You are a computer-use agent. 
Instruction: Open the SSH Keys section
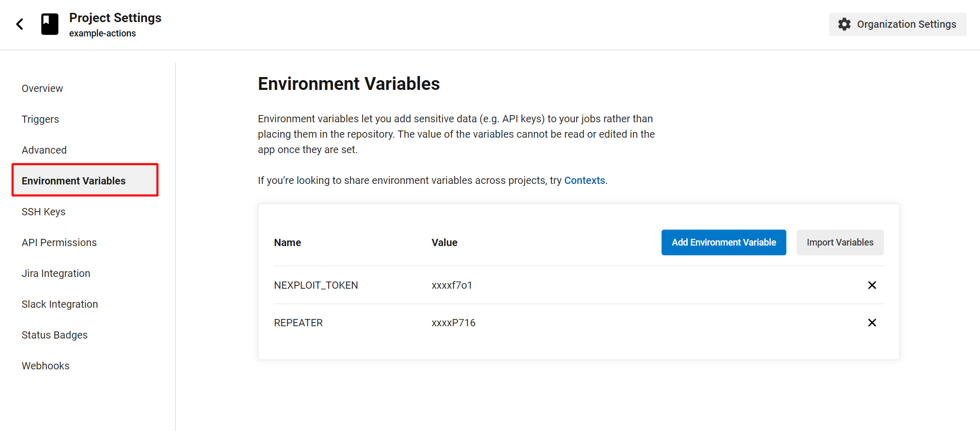tap(44, 212)
